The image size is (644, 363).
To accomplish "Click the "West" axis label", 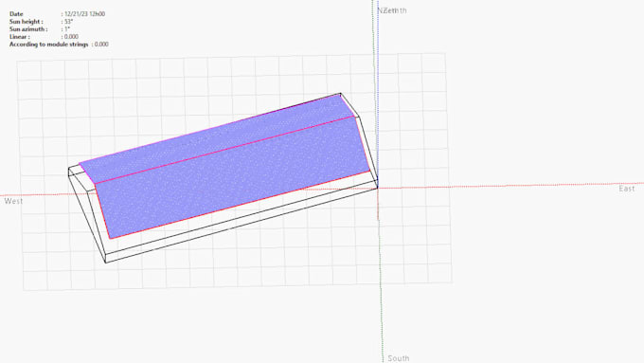I will click(13, 201).
